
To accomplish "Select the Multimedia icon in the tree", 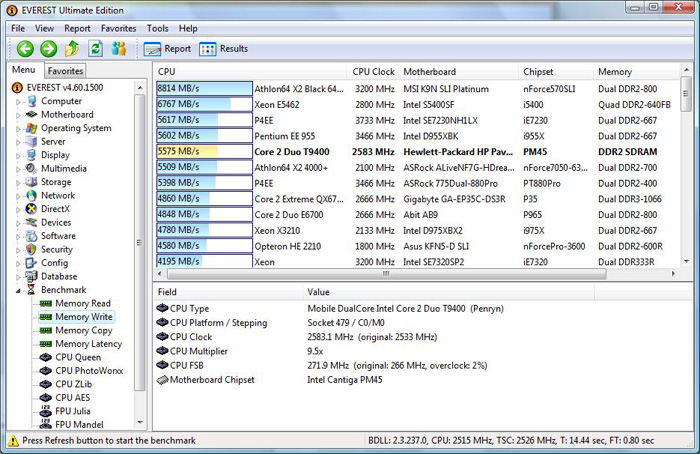I will point(31,168).
